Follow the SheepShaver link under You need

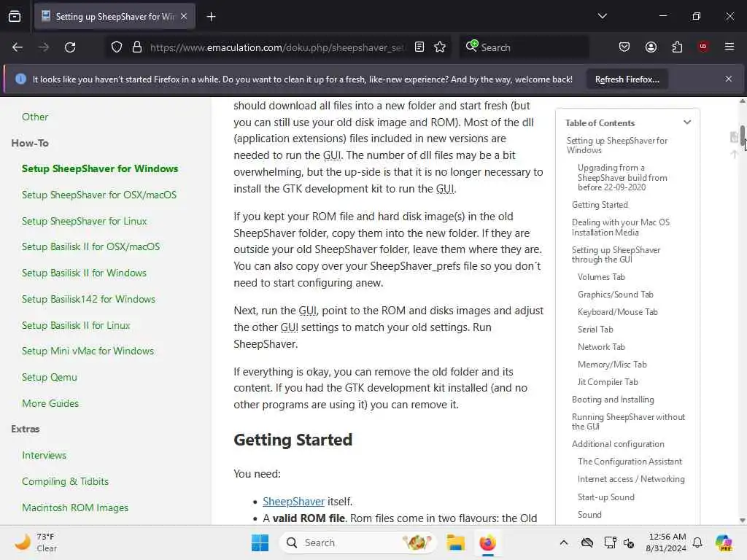[x=293, y=502]
